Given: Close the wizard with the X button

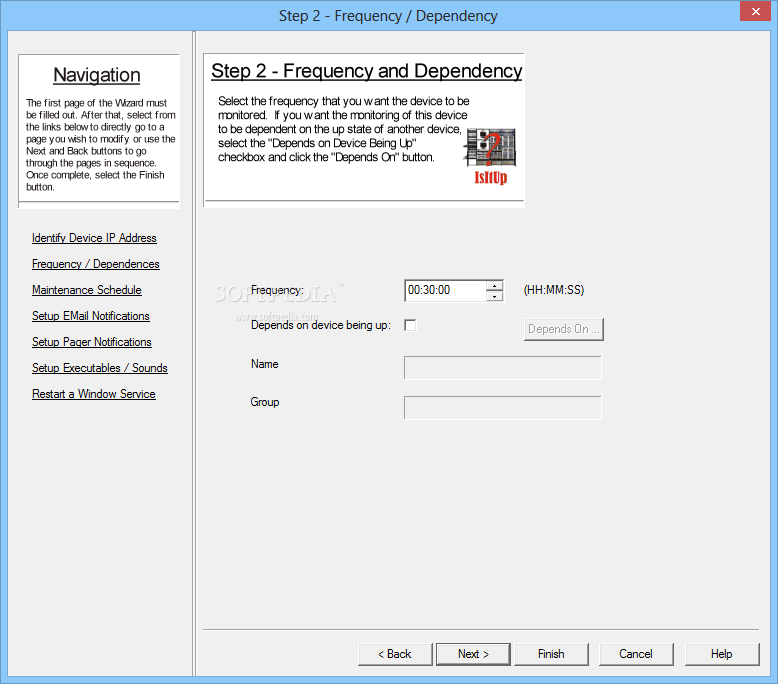Looking at the screenshot, I should [x=755, y=11].
